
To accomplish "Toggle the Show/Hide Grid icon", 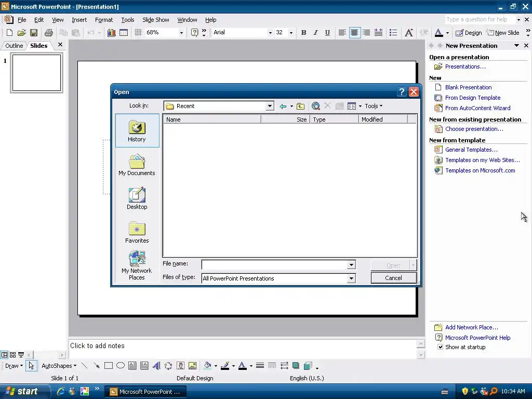I will point(138,33).
